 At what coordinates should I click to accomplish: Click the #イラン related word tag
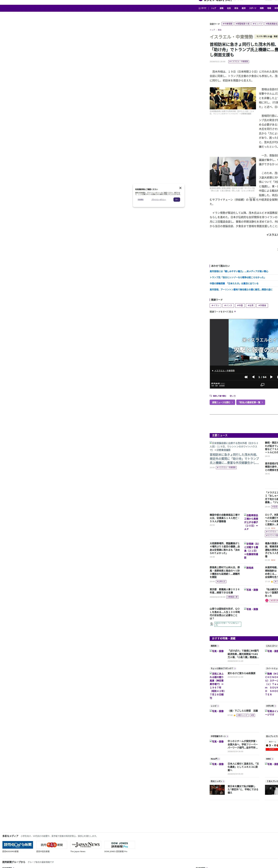pyautogui.click(x=215, y=306)
